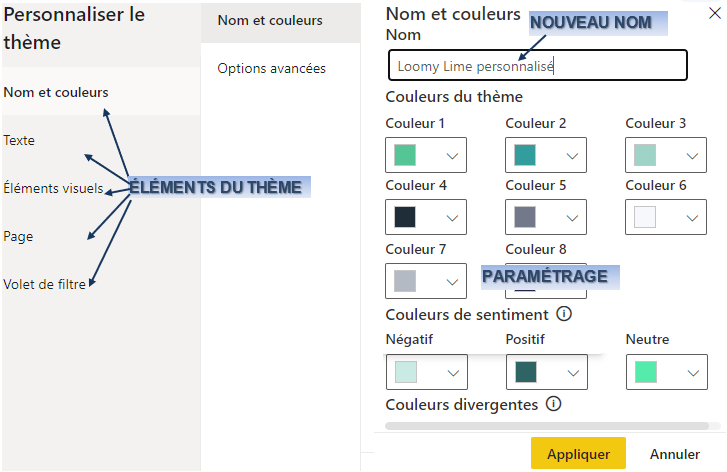Select the Couleur 5 grey swatch
727x472 pixels.
[525, 217]
